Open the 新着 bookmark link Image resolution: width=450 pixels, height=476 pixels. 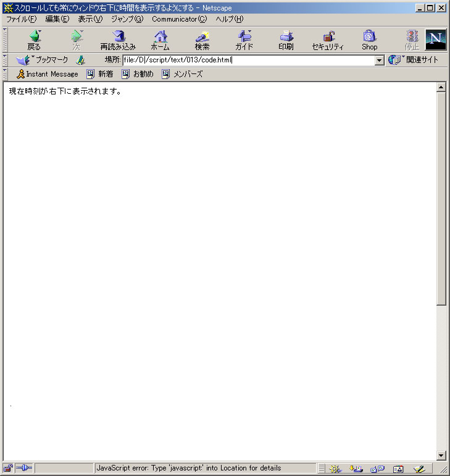coord(100,74)
